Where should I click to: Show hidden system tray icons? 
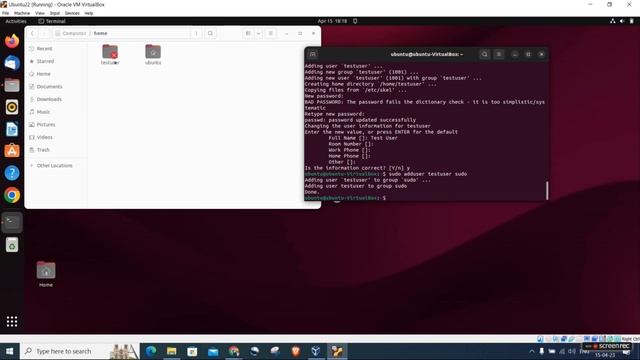pyautogui.click(x=531, y=351)
